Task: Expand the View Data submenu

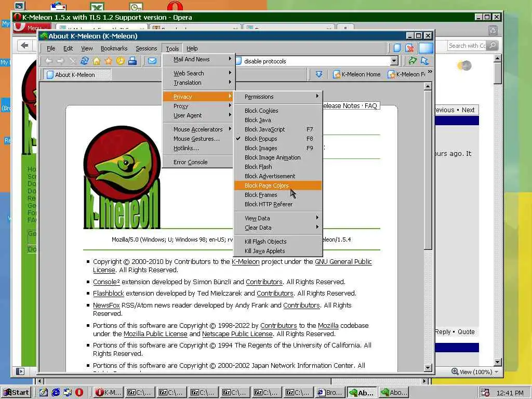Action: coord(278,218)
